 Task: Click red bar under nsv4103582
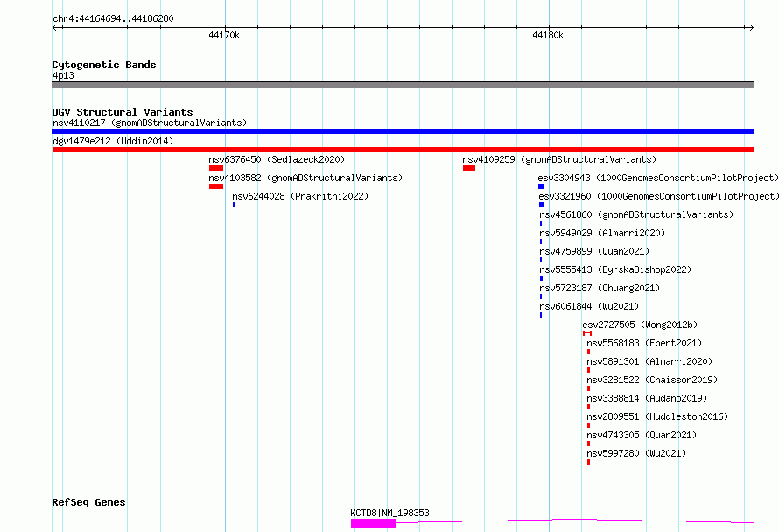pyautogui.click(x=216, y=186)
